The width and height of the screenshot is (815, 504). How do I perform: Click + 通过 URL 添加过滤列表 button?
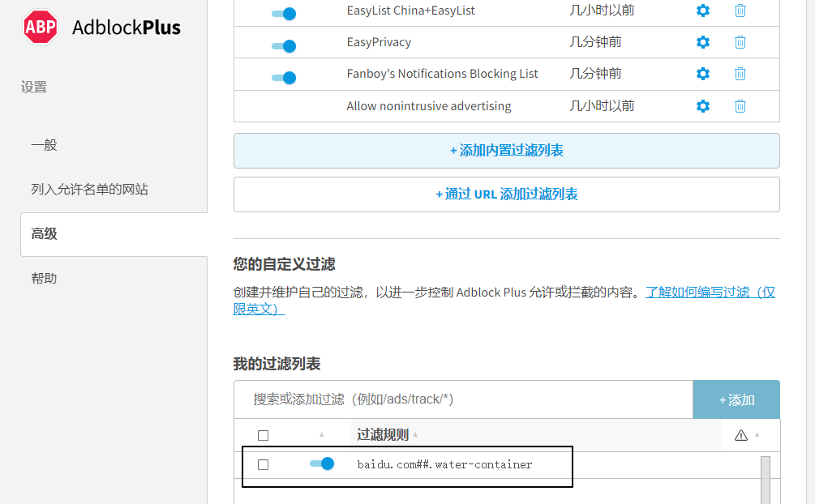pyautogui.click(x=507, y=194)
